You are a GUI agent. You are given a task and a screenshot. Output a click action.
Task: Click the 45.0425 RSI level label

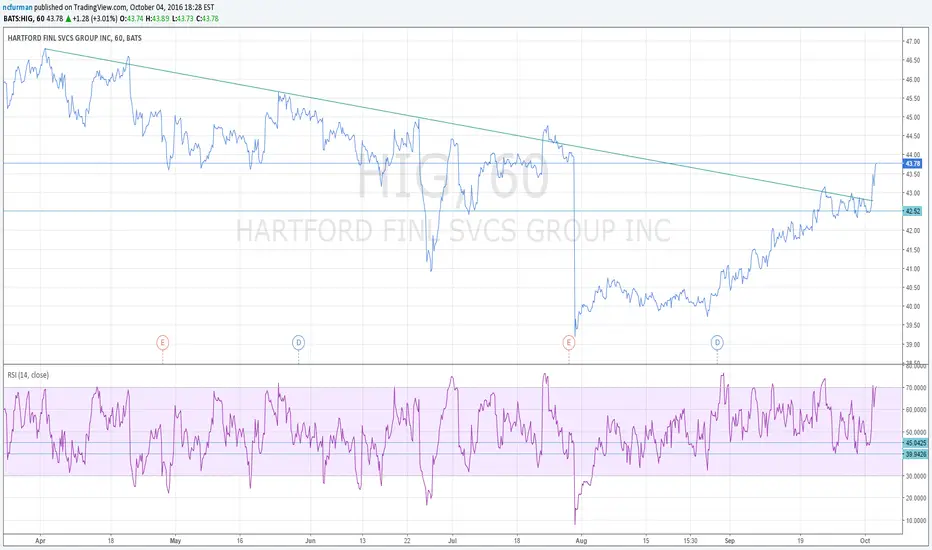coord(915,443)
